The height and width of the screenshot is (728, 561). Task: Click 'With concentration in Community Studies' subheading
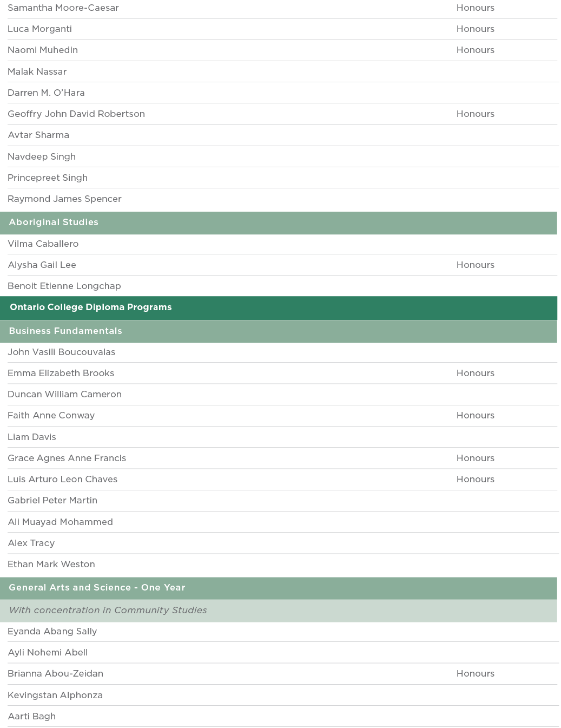[108, 611]
